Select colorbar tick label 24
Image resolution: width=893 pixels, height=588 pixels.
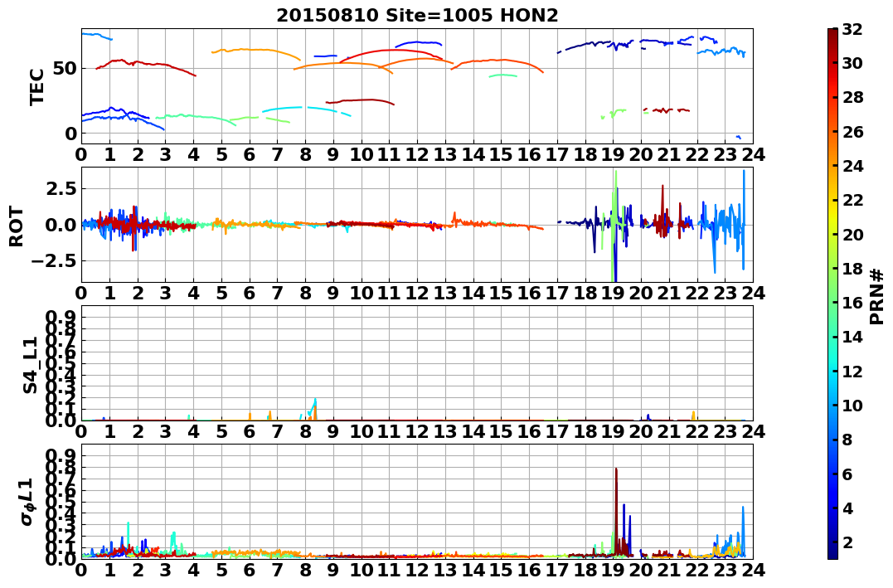point(852,165)
